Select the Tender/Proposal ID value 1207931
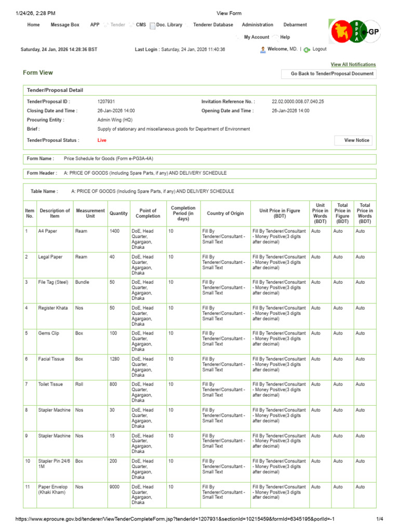This screenshot has height=532, width=399. tap(106, 101)
